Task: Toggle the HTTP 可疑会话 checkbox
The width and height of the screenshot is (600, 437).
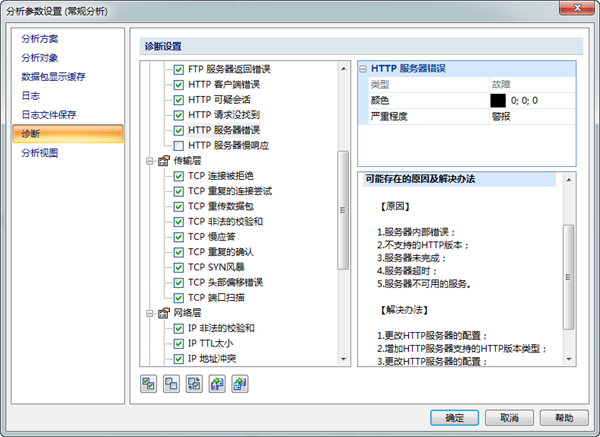Action: point(178,100)
